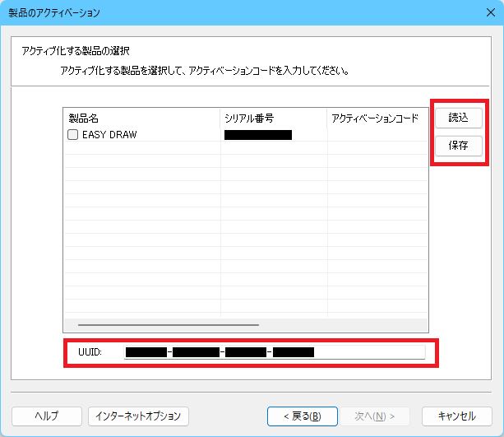Click the activation code cell for EASY DRAW
The height and width of the screenshot is (437, 504).
coord(377,135)
